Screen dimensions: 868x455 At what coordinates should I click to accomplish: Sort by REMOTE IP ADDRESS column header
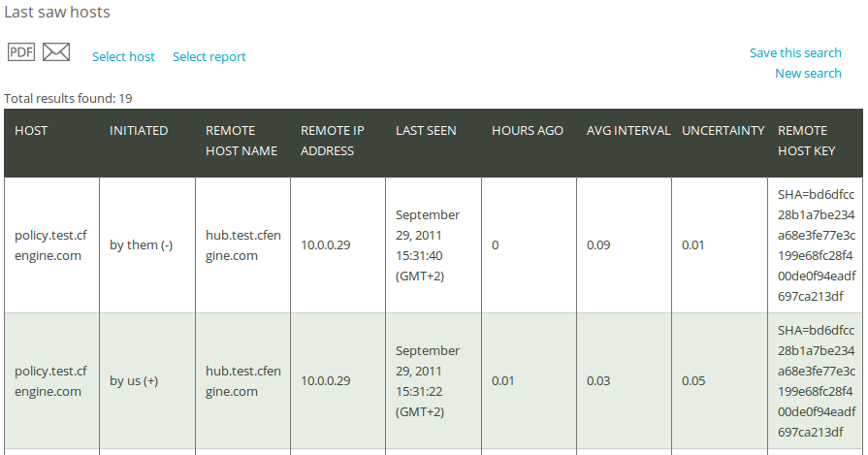coord(332,141)
